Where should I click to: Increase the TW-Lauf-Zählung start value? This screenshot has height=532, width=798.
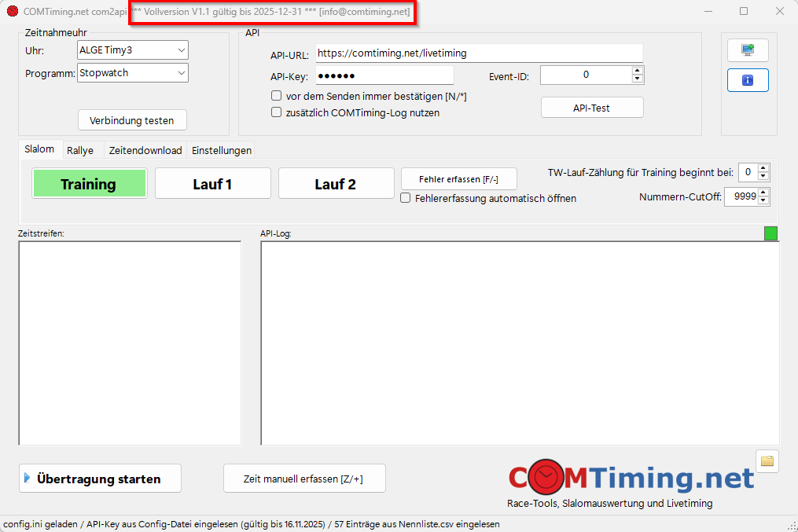click(763, 168)
